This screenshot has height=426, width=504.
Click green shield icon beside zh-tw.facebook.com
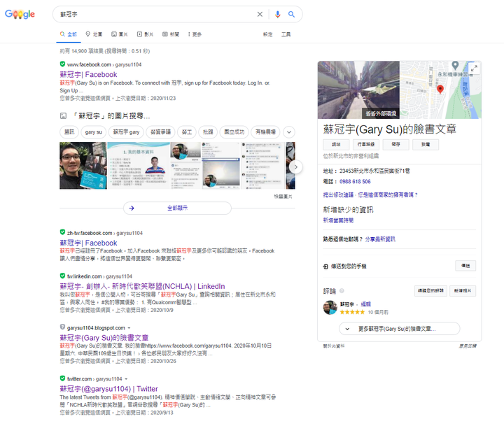click(x=62, y=232)
